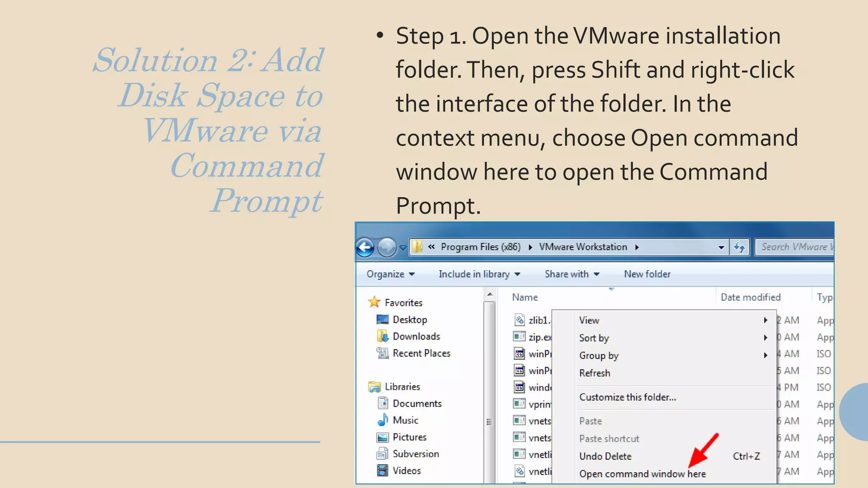Click the VMware Workstation breadcrumb
The height and width of the screenshot is (488, 868).
[583, 247]
